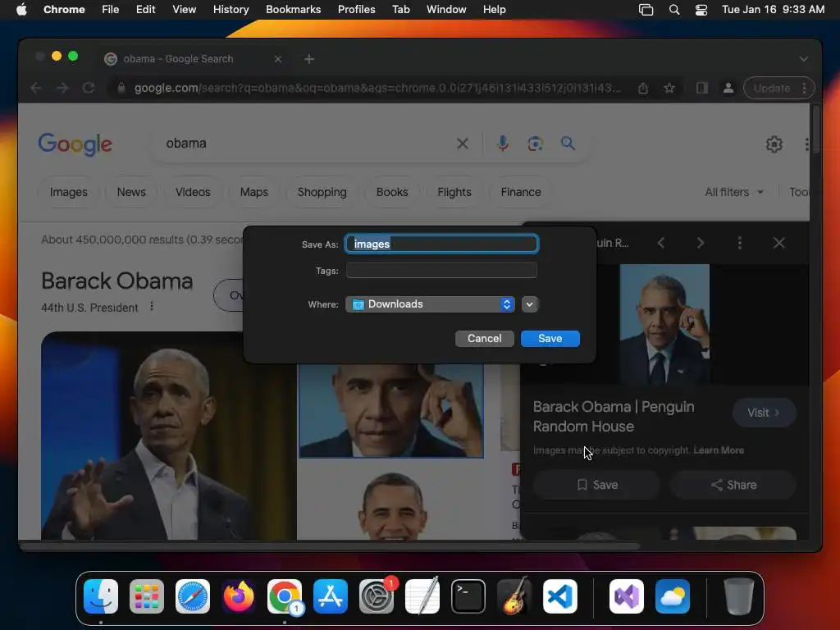840x630 pixels.
Task: Open a new browser tab
Action: (x=309, y=59)
